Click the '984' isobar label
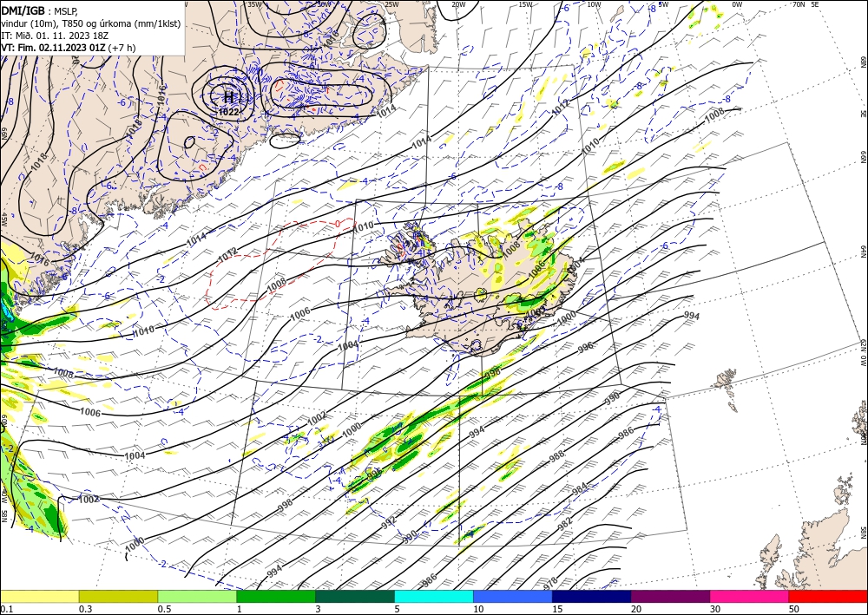868x615 pixels. pos(580,488)
